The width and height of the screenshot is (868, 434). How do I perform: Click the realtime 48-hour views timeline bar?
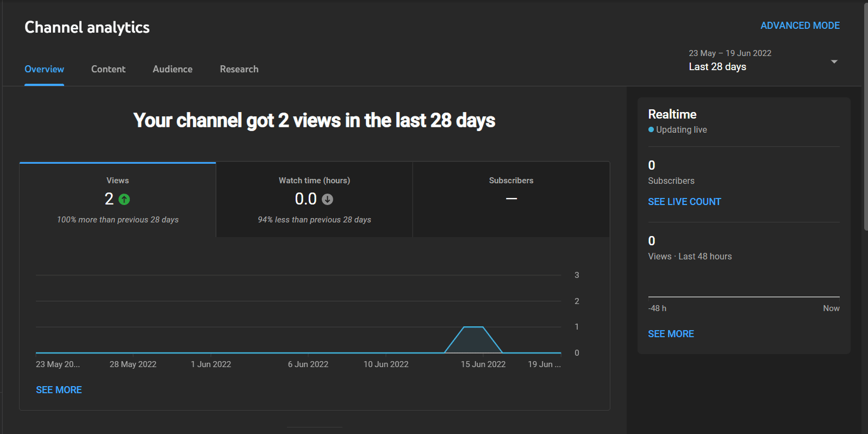[x=744, y=296]
